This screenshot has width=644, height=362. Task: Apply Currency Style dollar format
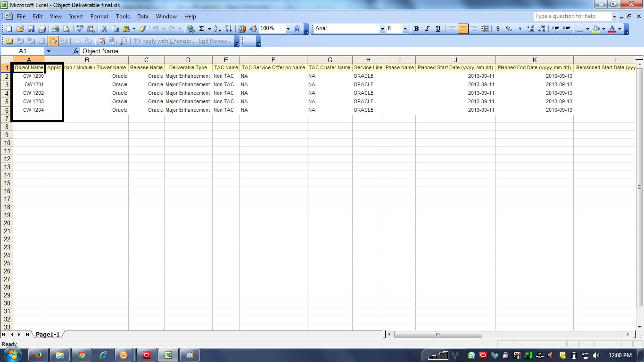point(498,29)
